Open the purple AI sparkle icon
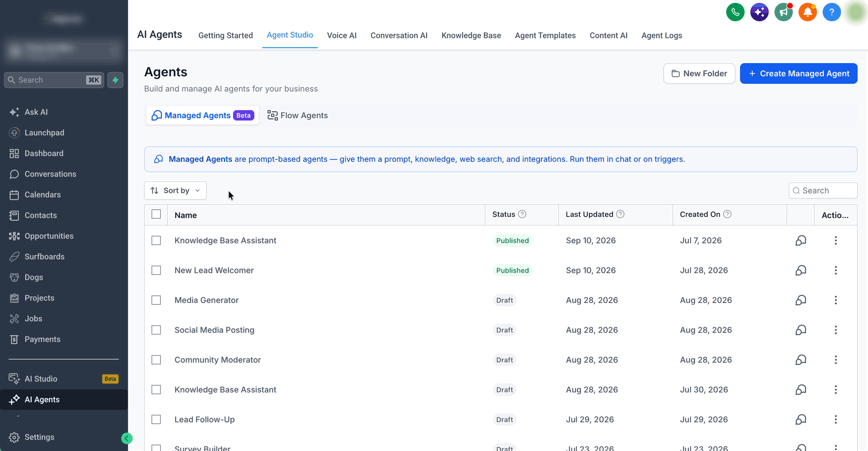 tap(759, 12)
